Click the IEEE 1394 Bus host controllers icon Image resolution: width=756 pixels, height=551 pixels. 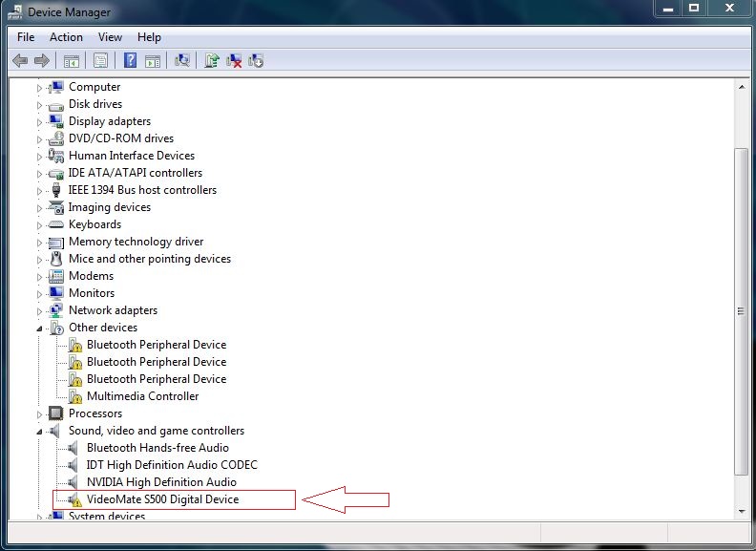(56, 190)
